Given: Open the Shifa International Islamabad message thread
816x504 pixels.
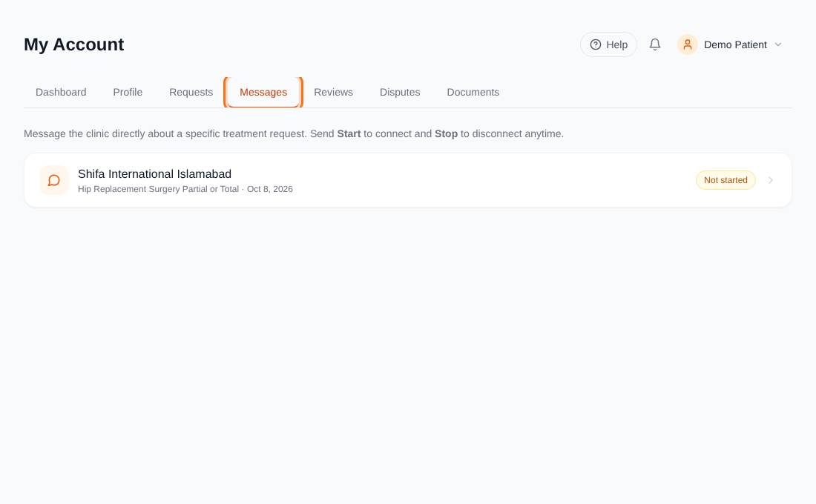Looking at the screenshot, I should pos(407,180).
